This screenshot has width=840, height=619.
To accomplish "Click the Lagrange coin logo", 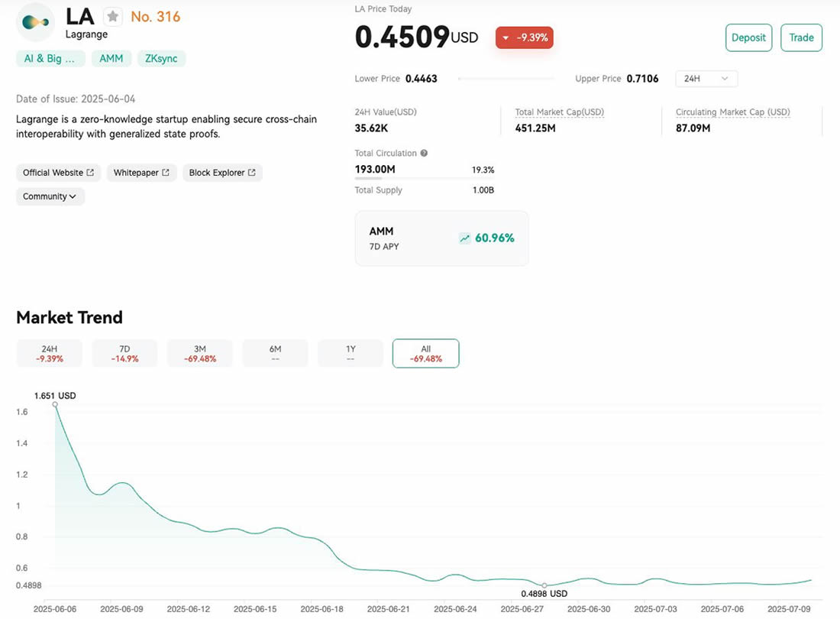I will coord(35,22).
